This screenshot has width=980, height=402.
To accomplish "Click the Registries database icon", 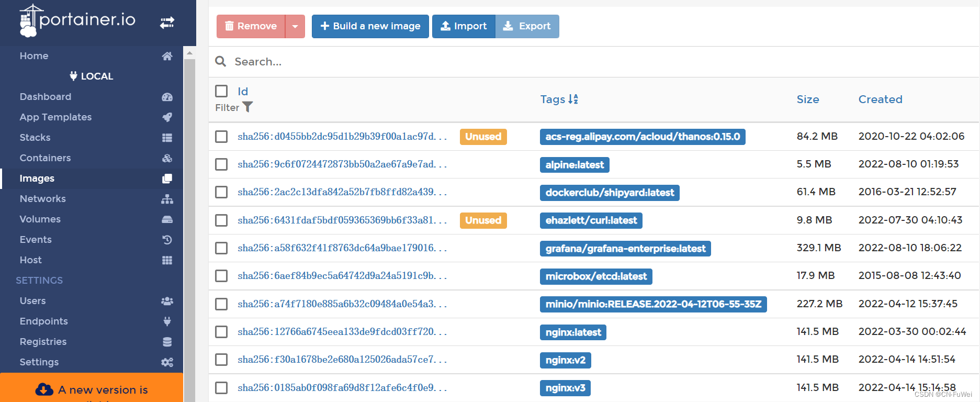I will [167, 342].
